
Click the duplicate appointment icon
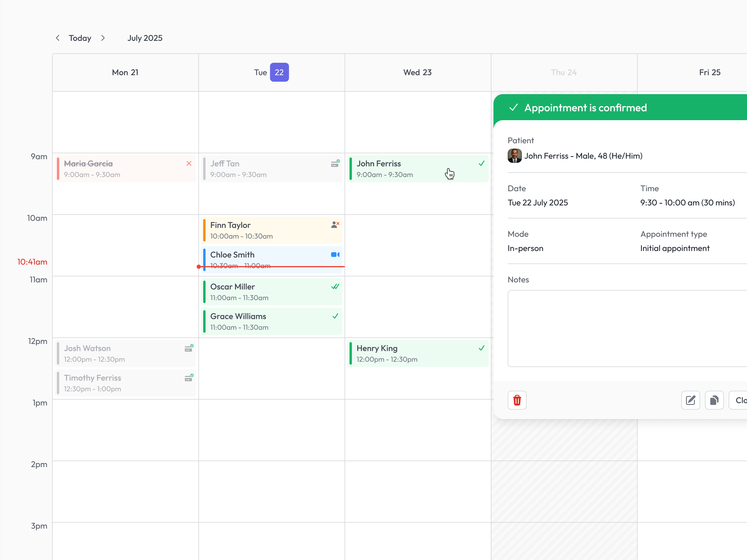714,400
